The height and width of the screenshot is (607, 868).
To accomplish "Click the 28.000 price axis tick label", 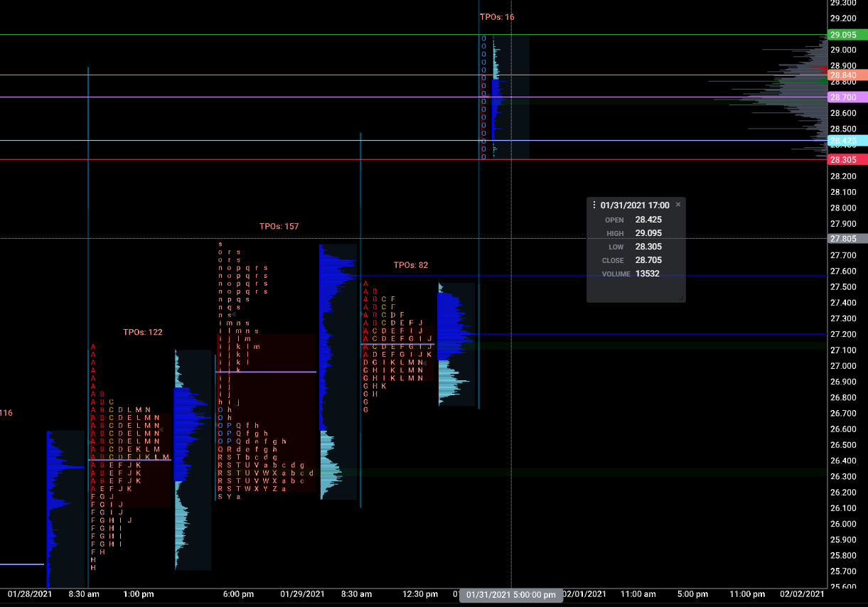I will click(x=842, y=208).
